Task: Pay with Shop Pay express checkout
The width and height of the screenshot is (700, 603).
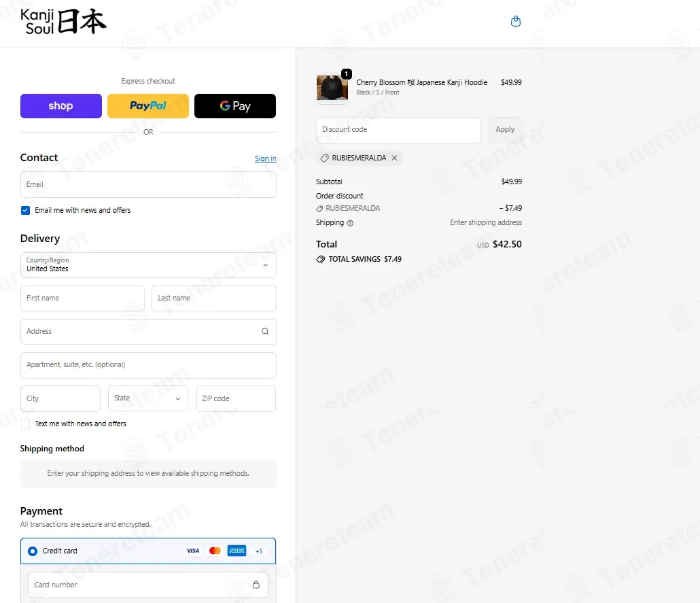Action: [61, 106]
